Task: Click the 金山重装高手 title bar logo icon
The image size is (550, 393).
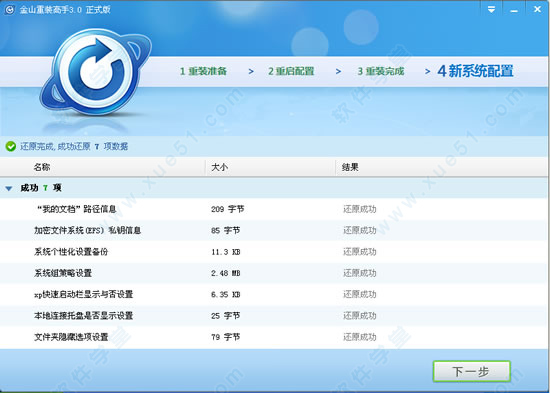Action: [x=9, y=9]
